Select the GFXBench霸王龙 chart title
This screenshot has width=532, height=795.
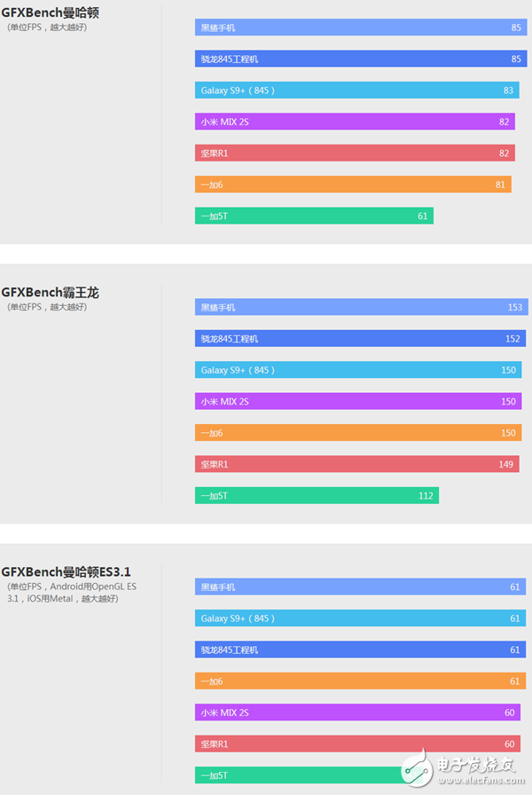(51, 292)
